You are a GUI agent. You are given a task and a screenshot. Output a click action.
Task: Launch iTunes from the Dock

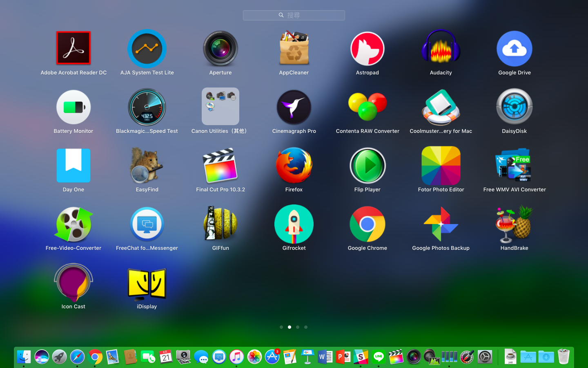point(236,357)
